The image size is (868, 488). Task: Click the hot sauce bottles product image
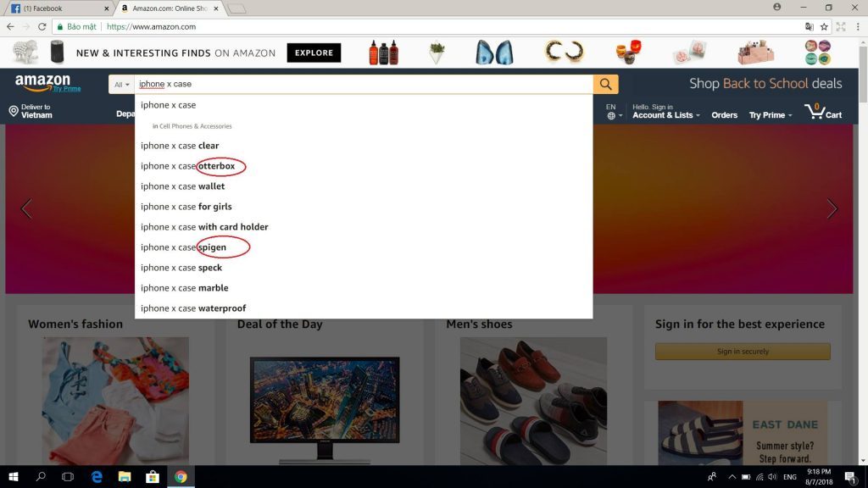[x=383, y=53]
